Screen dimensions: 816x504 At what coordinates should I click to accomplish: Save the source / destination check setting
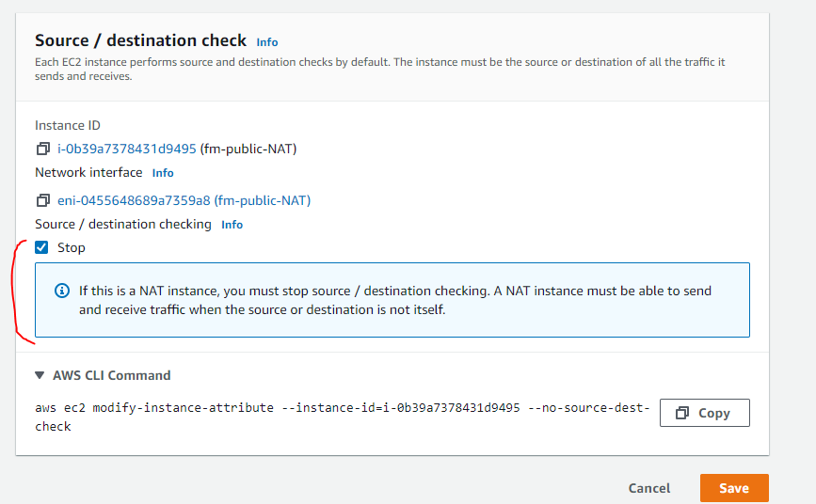[734, 488]
